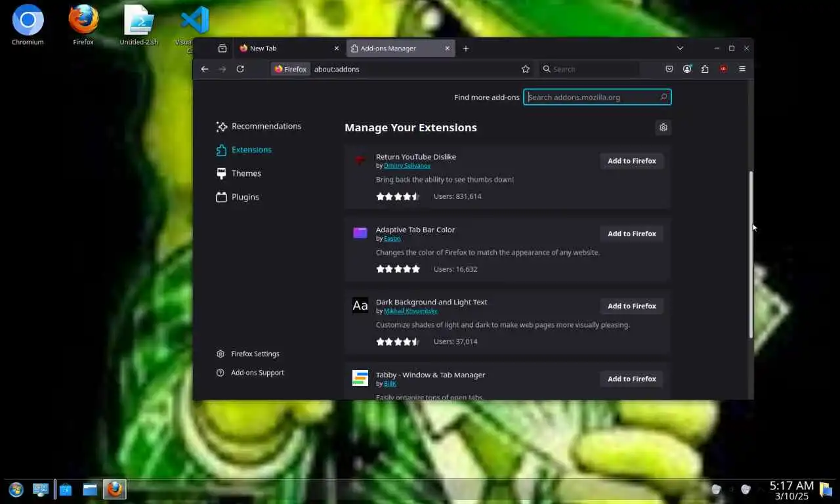Click the Tabby extension icon
Viewport: 840px width, 504px height.
(x=360, y=378)
